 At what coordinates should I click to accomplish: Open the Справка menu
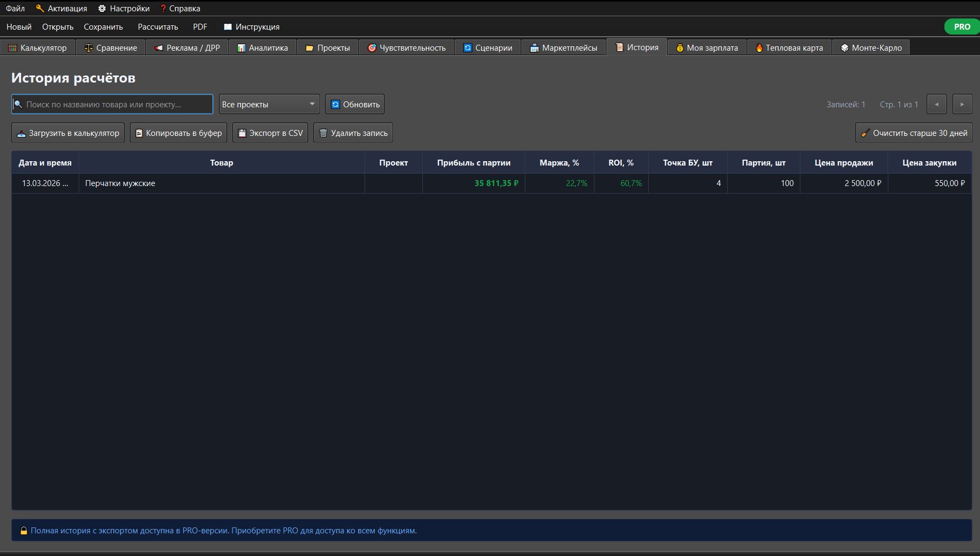point(180,8)
